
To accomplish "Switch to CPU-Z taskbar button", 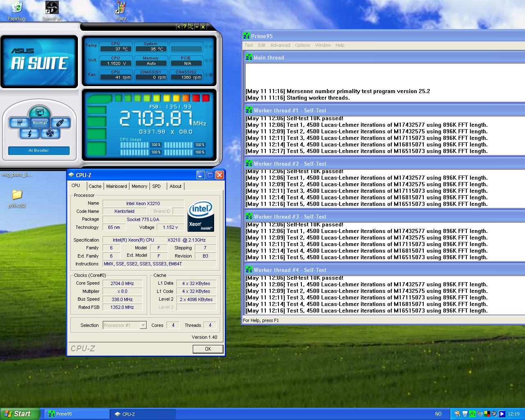I will click(143, 414).
